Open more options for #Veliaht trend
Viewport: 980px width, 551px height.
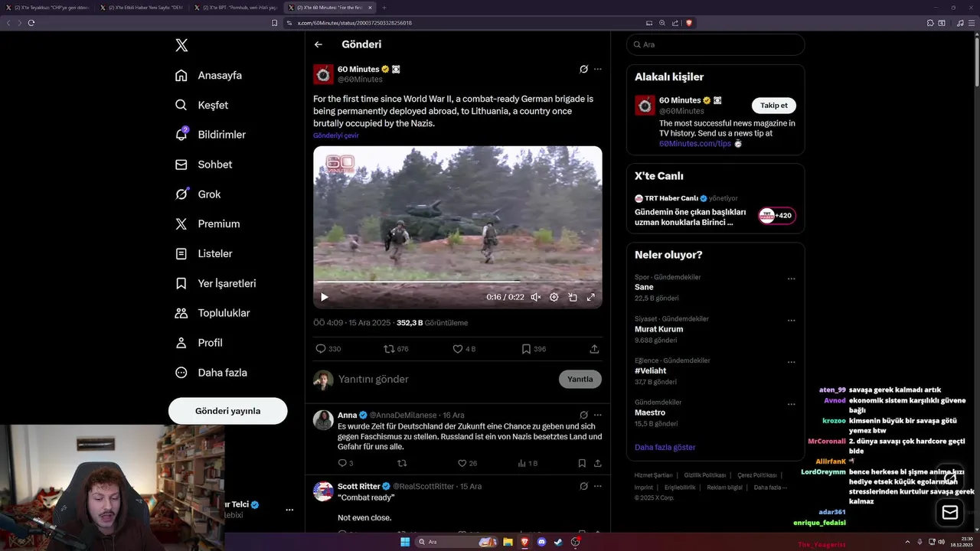[x=792, y=362]
